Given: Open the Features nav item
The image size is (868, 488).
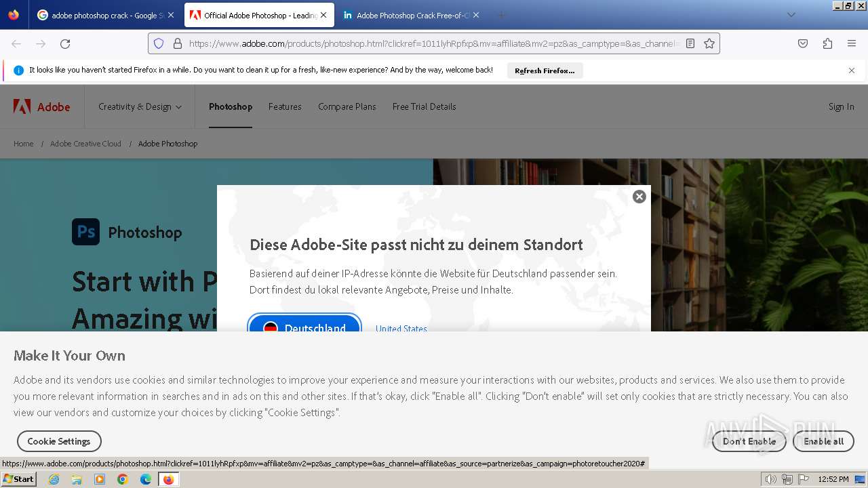Looking at the screenshot, I should click(x=285, y=106).
